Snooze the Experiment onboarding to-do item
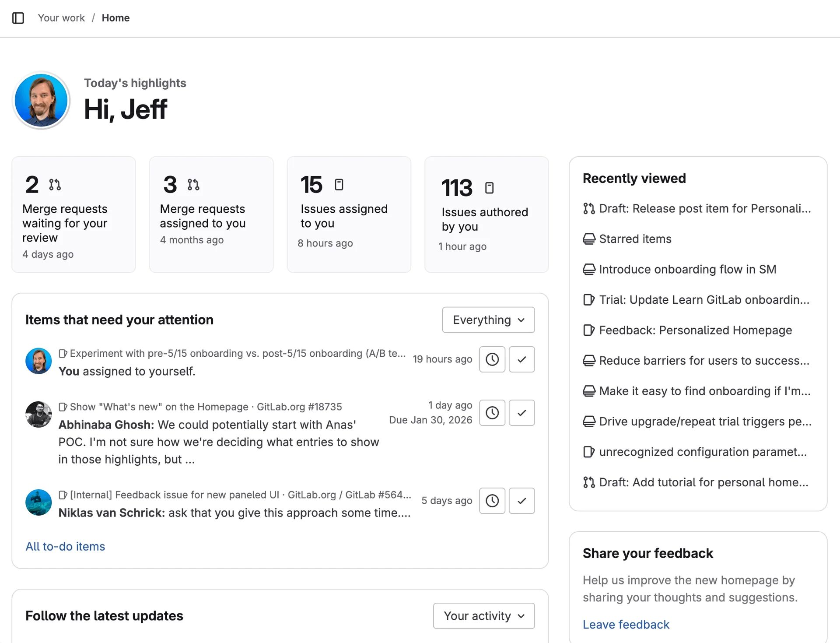840x643 pixels. click(x=492, y=359)
